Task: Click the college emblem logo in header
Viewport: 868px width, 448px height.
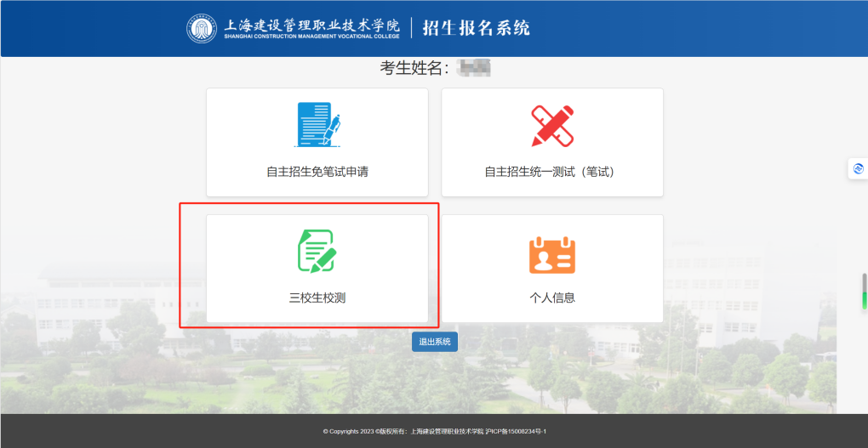Action: coord(202,28)
